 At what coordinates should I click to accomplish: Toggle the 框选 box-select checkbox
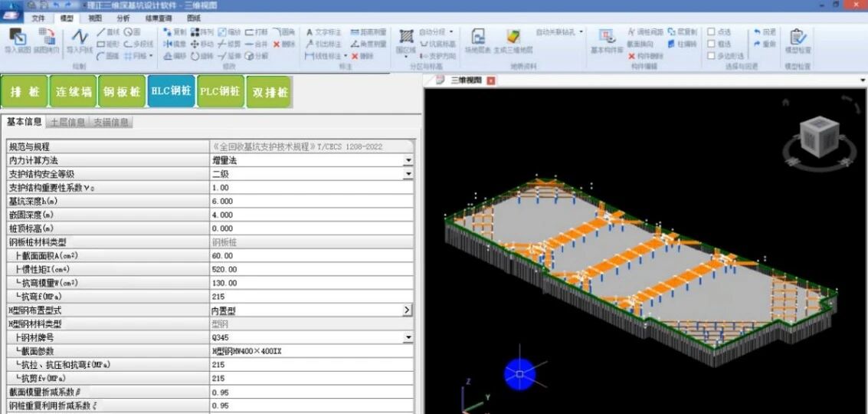tap(712, 44)
